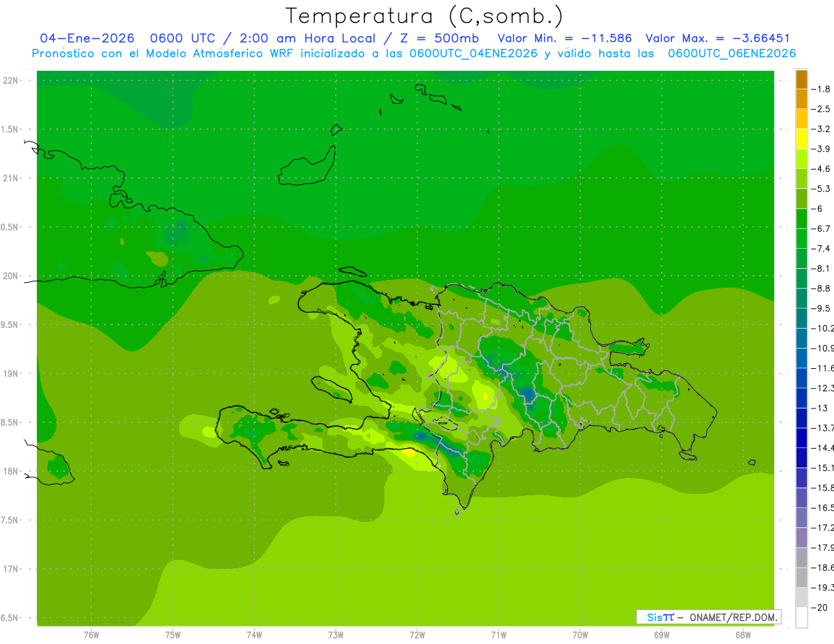
Task: Click the "20N" latitude label
Action: click(10, 276)
